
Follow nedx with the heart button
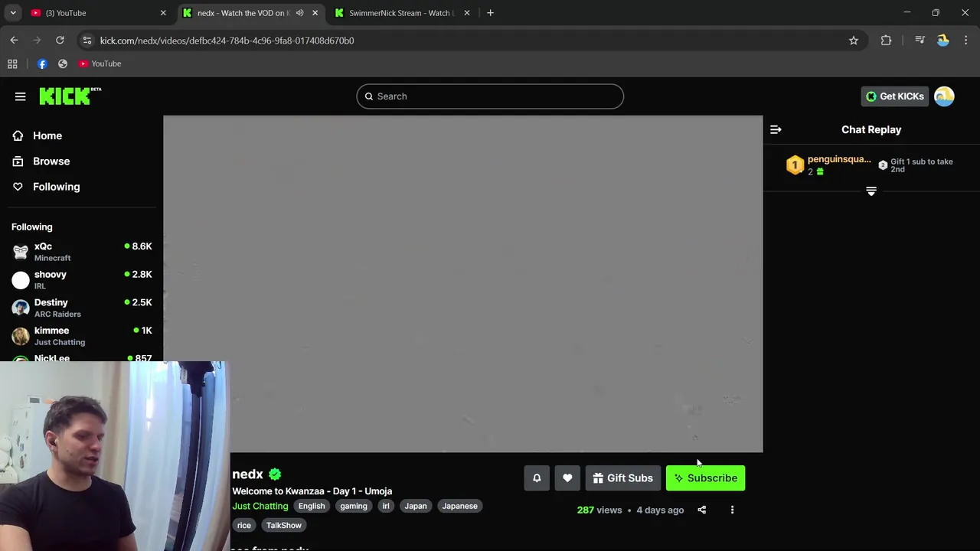tap(567, 478)
